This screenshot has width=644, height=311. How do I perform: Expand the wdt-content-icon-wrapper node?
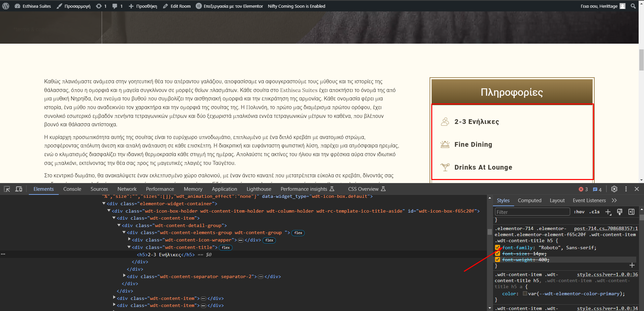pos(129,239)
